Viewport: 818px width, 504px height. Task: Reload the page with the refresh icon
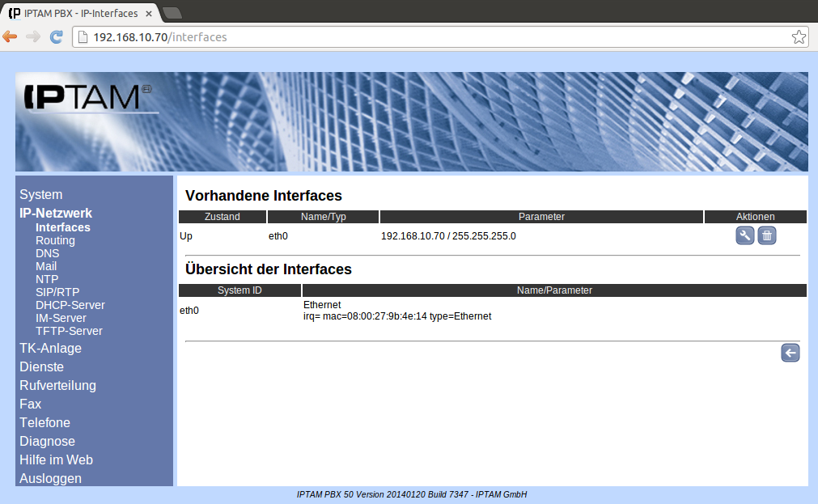pos(56,36)
